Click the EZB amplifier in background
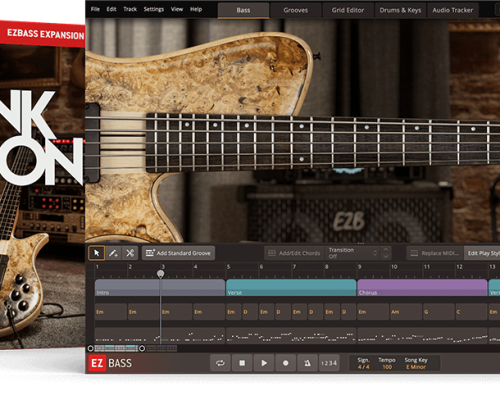Screen dimensions: 500x400 click(348, 213)
